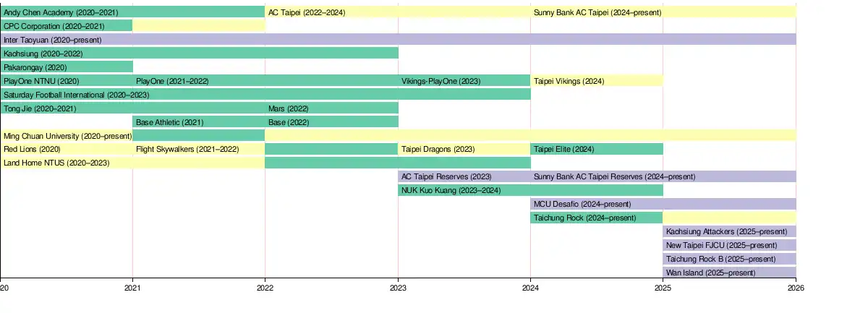This screenshot has height=313, width=868.
Task: Select the Inter Taoyuan (2020–present) bar
Action: [x=398, y=40]
